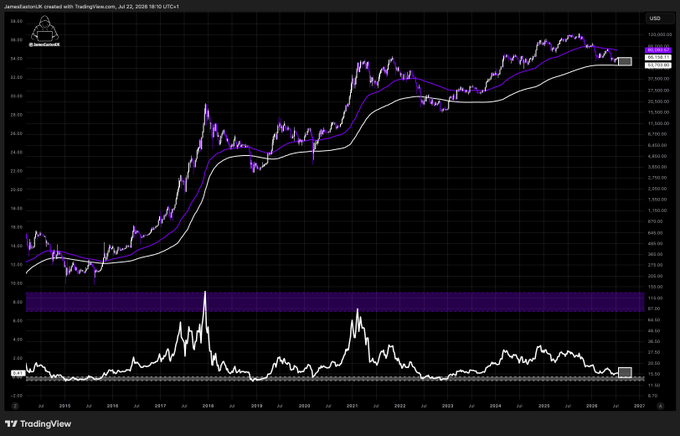Click the 24.00 left axis label
Viewport: 680px width, 436px height.
click(x=16, y=152)
